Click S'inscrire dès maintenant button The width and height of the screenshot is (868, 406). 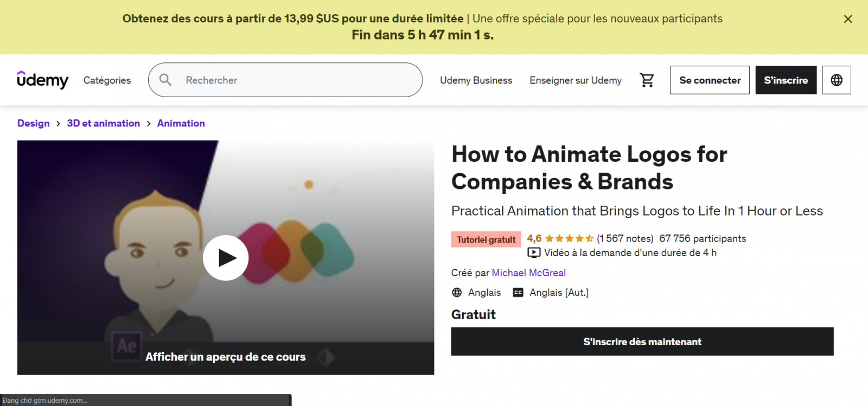pos(642,341)
